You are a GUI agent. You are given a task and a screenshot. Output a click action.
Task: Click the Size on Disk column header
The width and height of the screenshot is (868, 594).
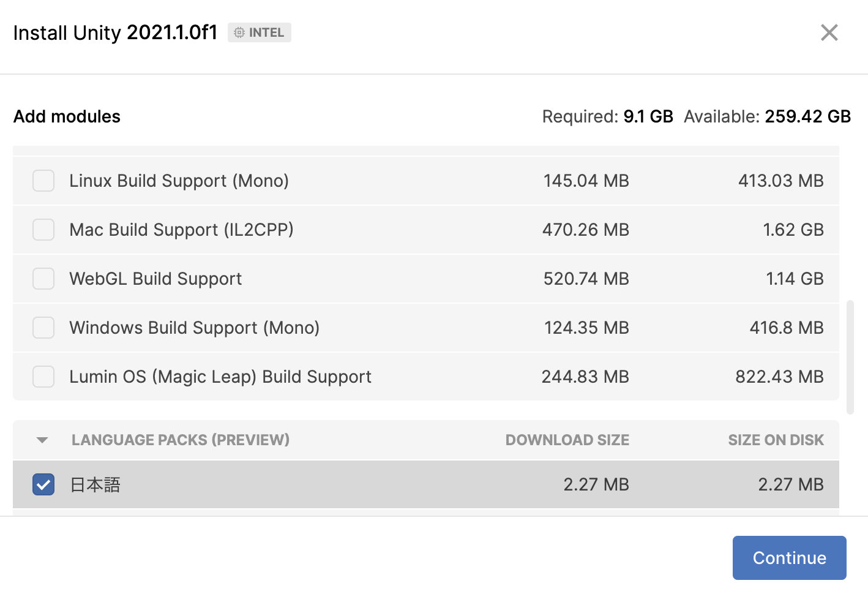(x=776, y=440)
